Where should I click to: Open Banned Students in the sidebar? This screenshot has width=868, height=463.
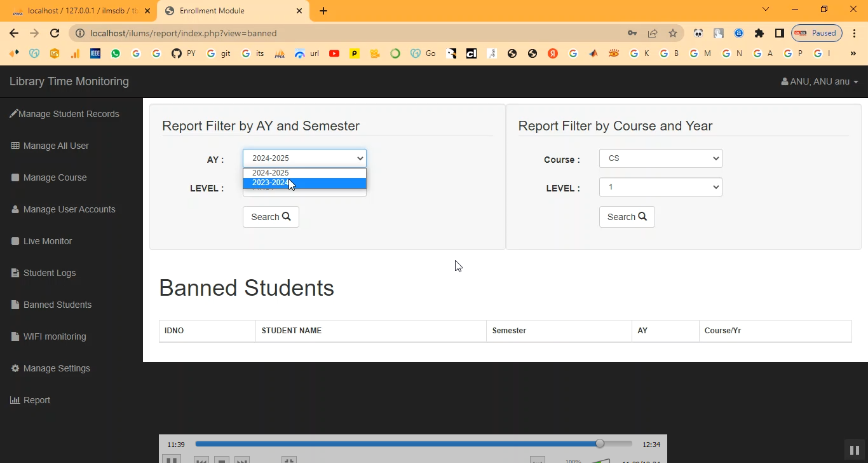pyautogui.click(x=57, y=305)
